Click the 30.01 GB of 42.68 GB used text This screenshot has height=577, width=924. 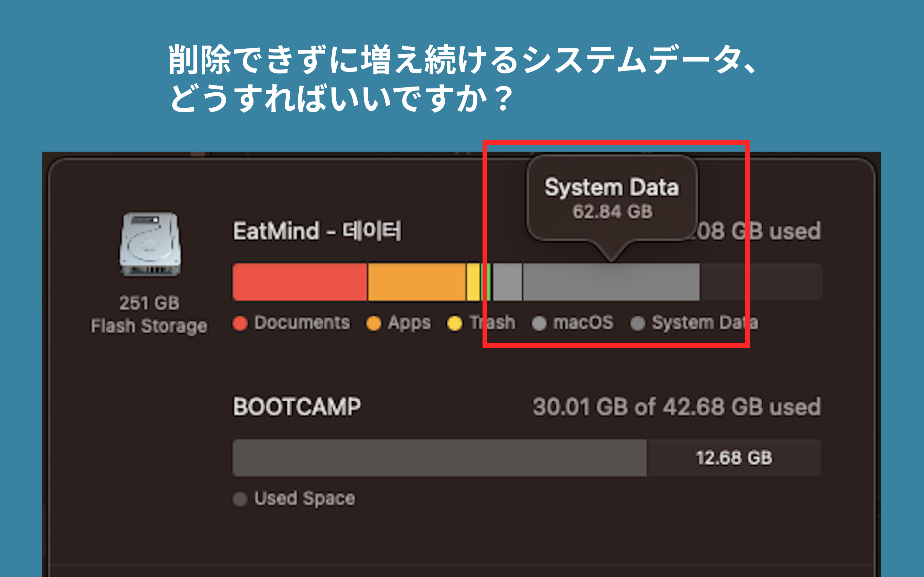(x=677, y=406)
